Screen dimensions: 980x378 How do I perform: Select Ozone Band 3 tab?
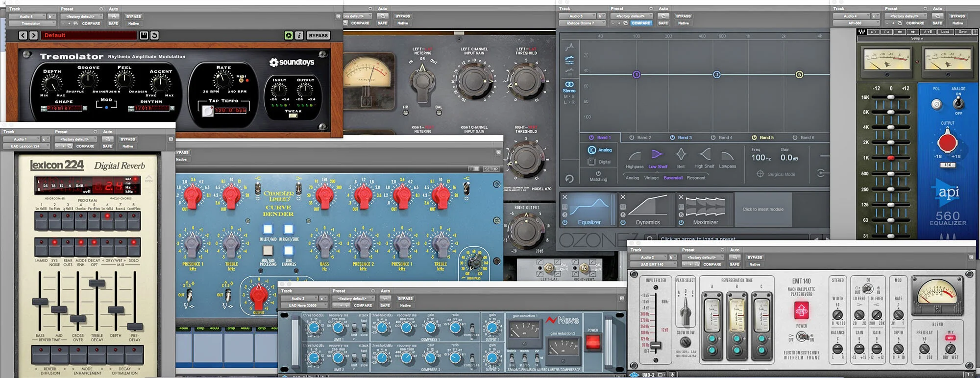point(681,138)
